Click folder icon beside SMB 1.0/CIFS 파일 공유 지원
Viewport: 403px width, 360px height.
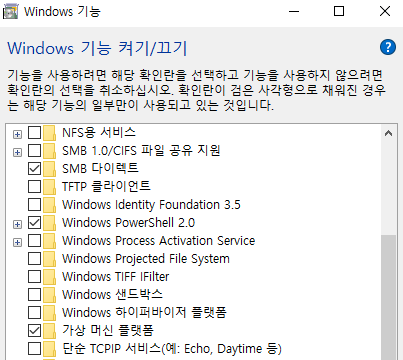pos(49,151)
